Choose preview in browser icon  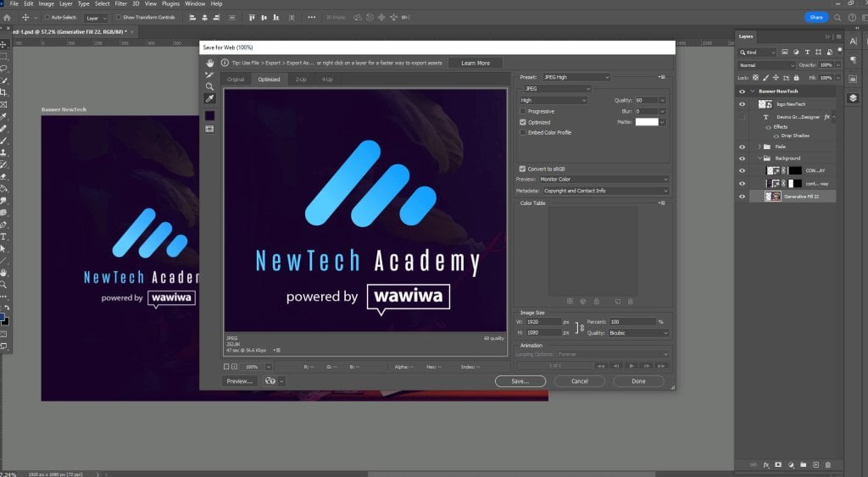click(x=270, y=380)
